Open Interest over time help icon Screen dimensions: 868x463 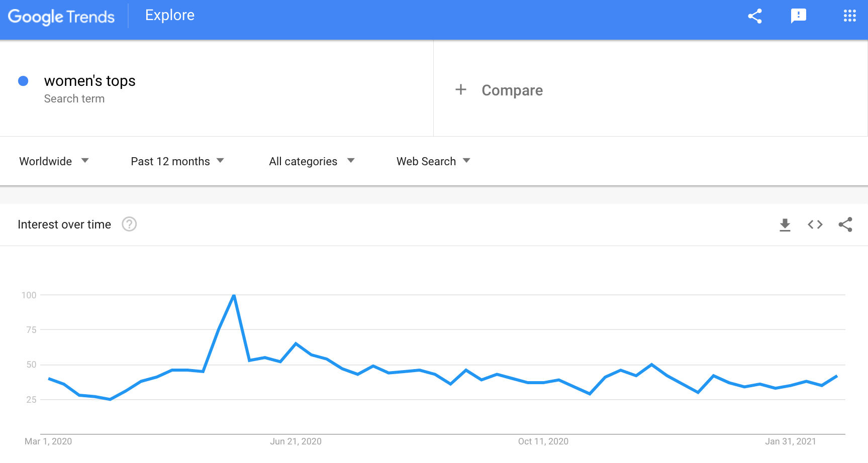coord(129,224)
